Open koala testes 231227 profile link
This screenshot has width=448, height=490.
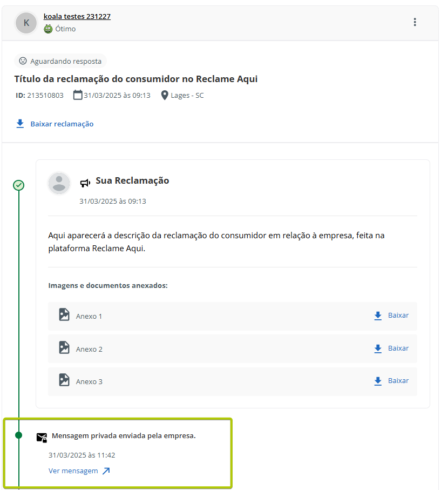(x=77, y=17)
